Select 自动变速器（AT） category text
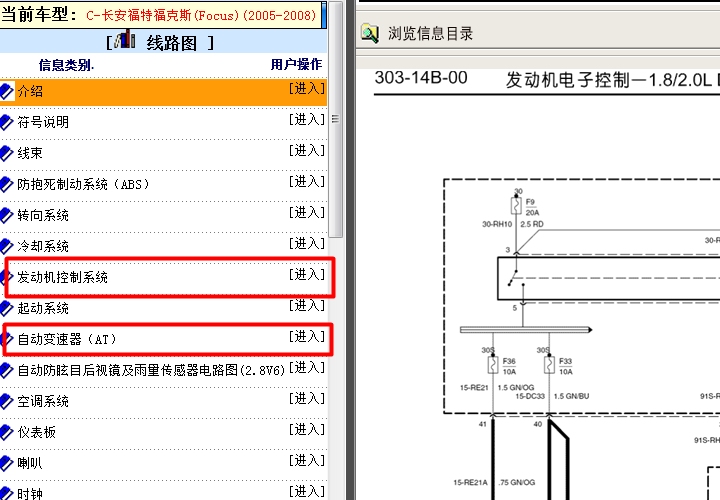Screen dimensions: 720x500 tap(67, 339)
